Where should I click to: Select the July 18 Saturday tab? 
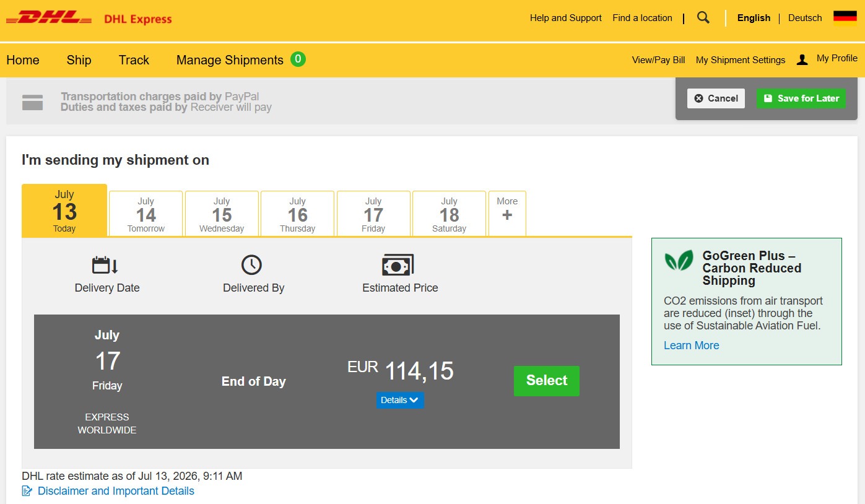point(450,214)
